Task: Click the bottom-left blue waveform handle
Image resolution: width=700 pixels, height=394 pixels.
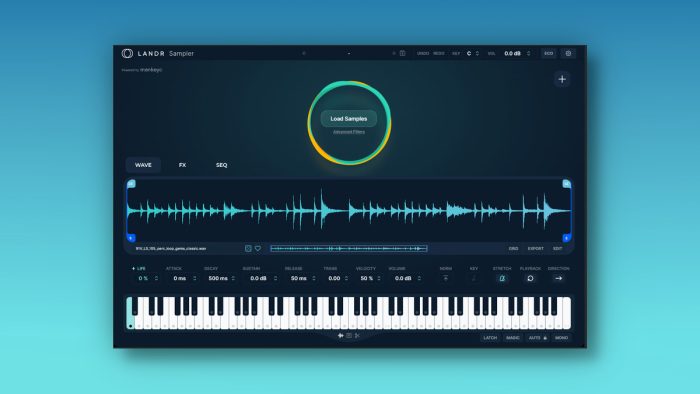Action: point(131,238)
